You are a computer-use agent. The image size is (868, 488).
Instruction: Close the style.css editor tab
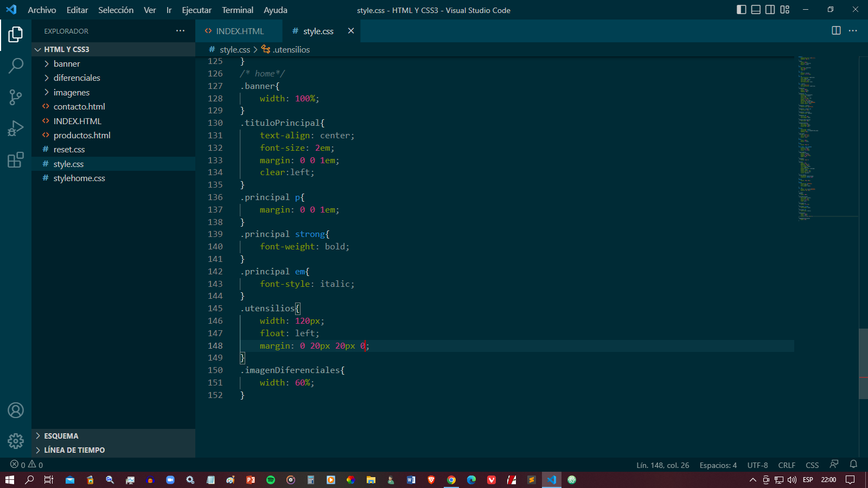click(x=351, y=31)
